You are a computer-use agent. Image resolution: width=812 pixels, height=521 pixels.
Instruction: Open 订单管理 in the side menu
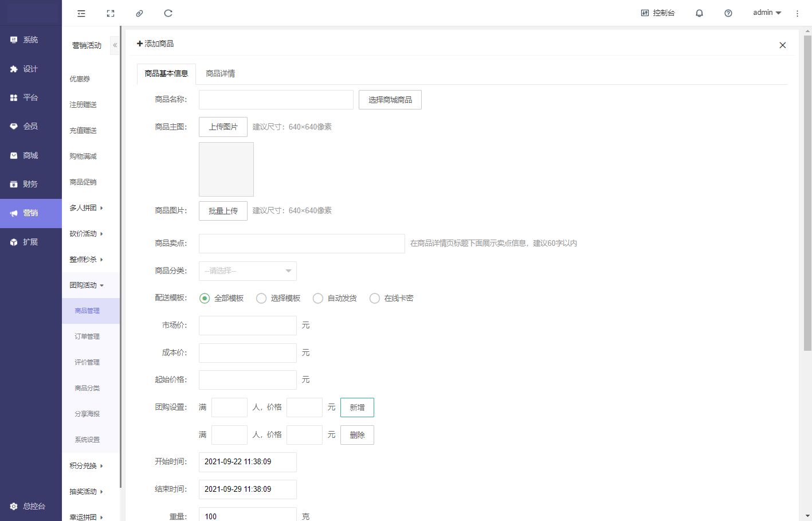click(87, 336)
